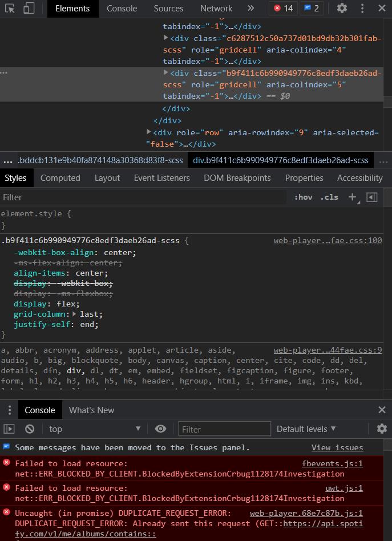Open source link web-player…fae.css:100

[328, 240]
